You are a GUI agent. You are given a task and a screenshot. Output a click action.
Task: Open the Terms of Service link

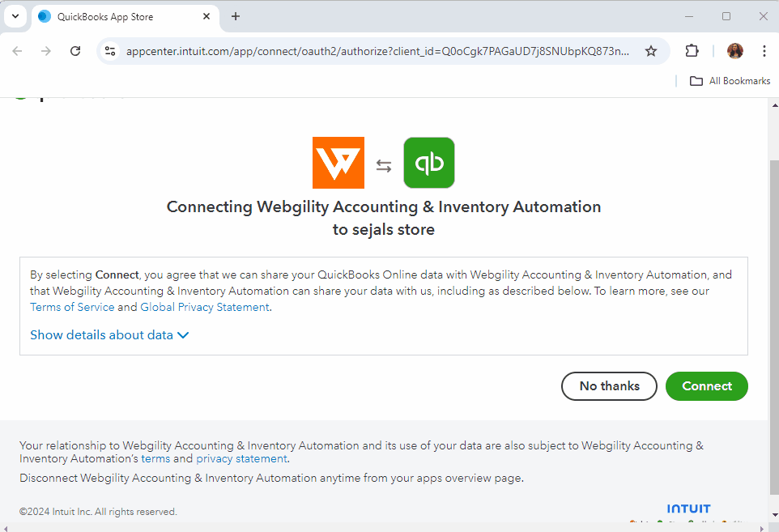coord(72,308)
